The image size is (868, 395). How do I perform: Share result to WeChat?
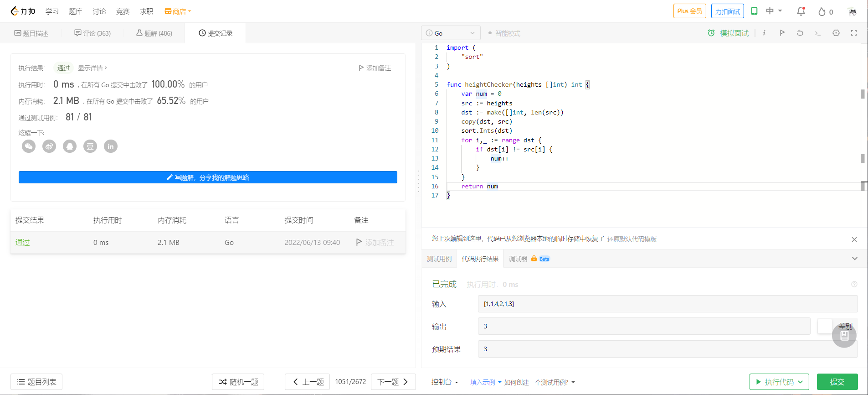(29, 146)
